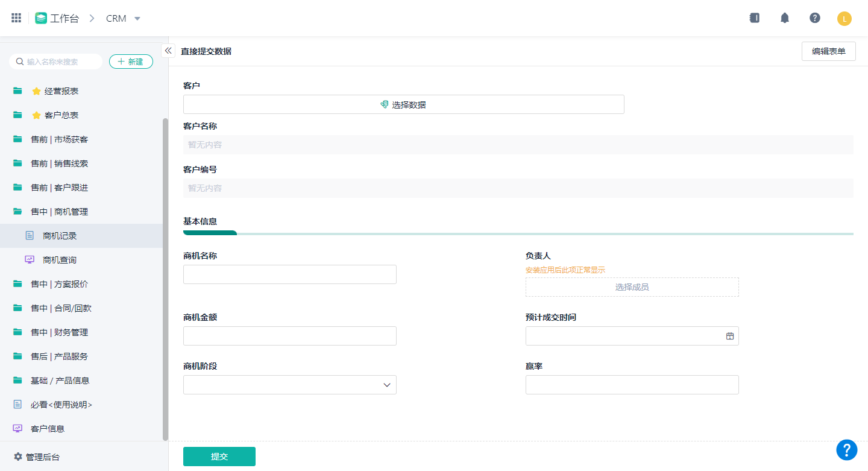This screenshot has width=868, height=471.
Task: Click the 直接提交数据 heading text
Action: 206,51
